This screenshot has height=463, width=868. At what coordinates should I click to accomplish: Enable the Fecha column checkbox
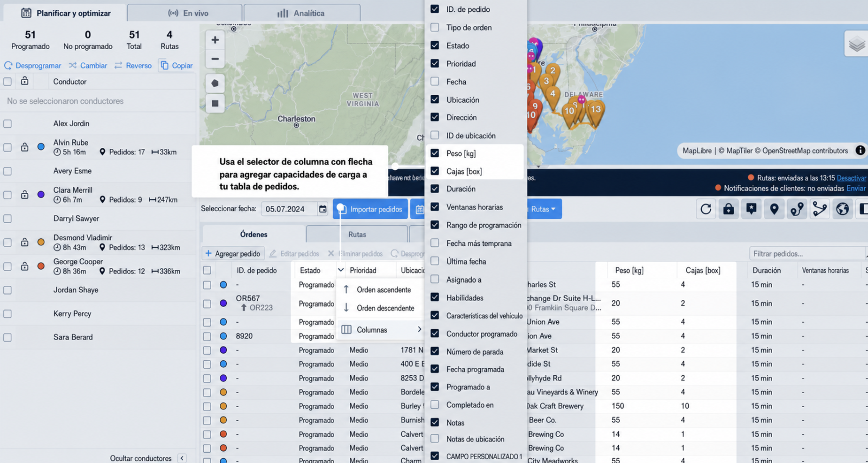coord(435,82)
